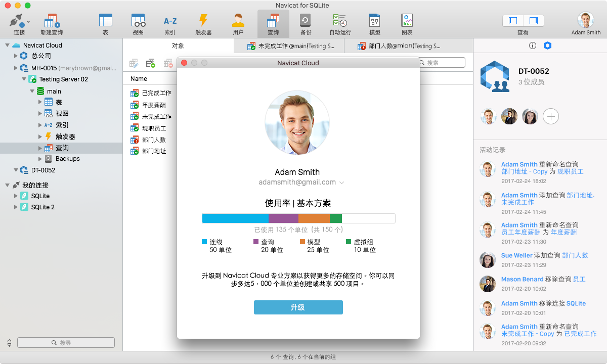Show the info panel icon

[x=533, y=45]
